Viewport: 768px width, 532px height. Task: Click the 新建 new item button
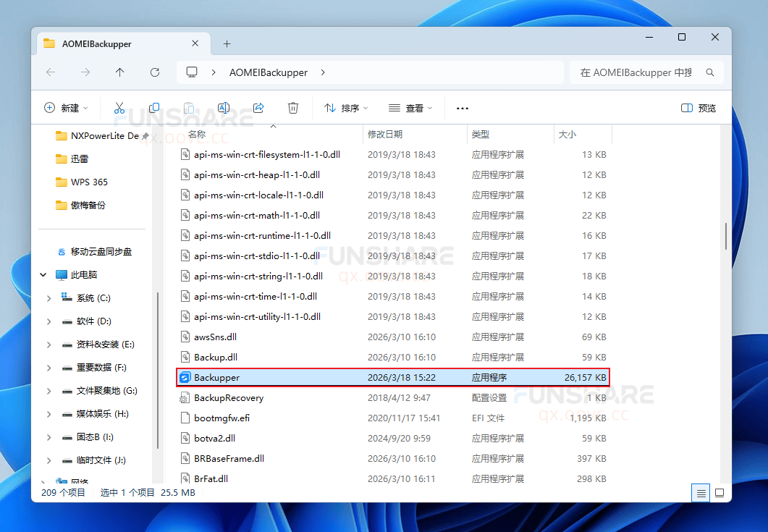click(x=66, y=108)
